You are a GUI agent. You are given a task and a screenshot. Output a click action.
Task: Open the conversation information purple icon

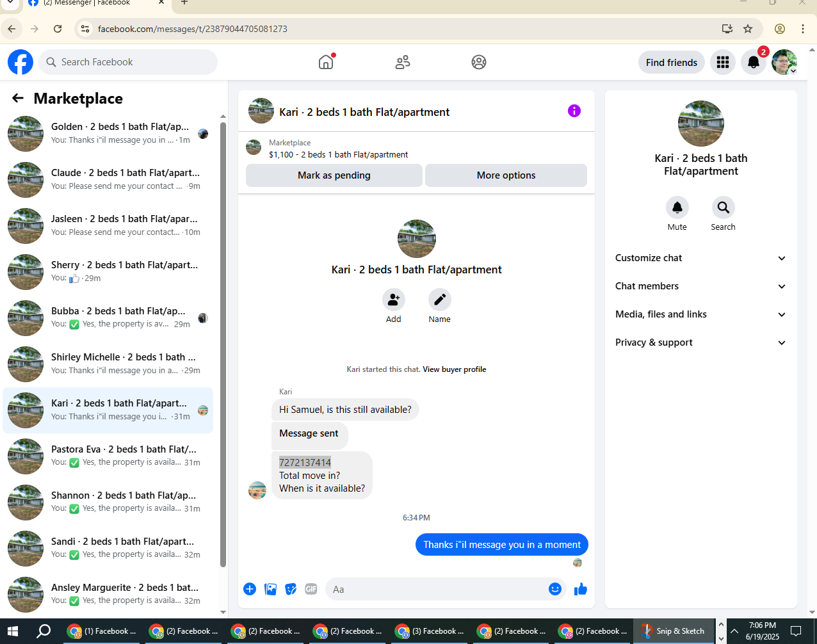coord(574,111)
